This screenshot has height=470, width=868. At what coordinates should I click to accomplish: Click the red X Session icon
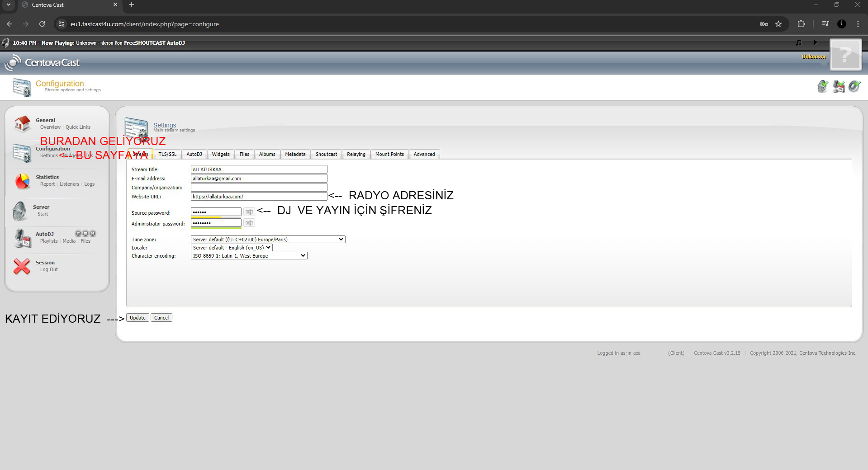pos(22,266)
